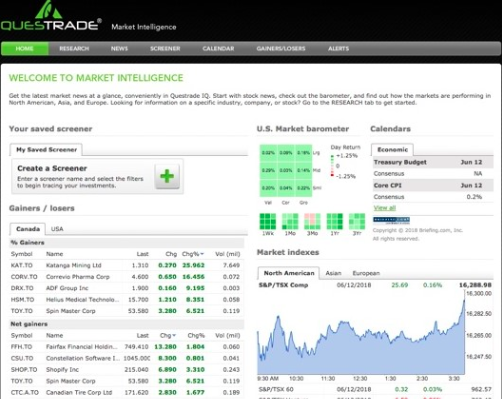
Task: Select North American indexes tab
Action: coord(289,273)
